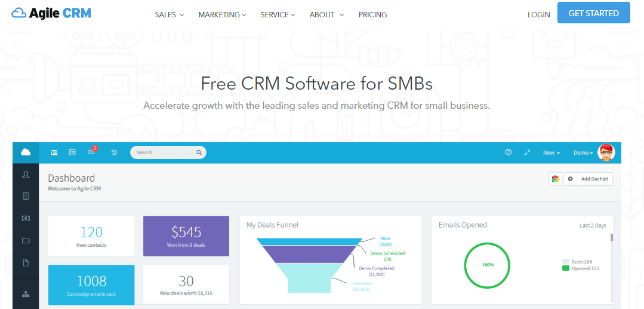The height and width of the screenshot is (309, 644).
Task: Open the recent history clock icon
Action: [x=114, y=152]
